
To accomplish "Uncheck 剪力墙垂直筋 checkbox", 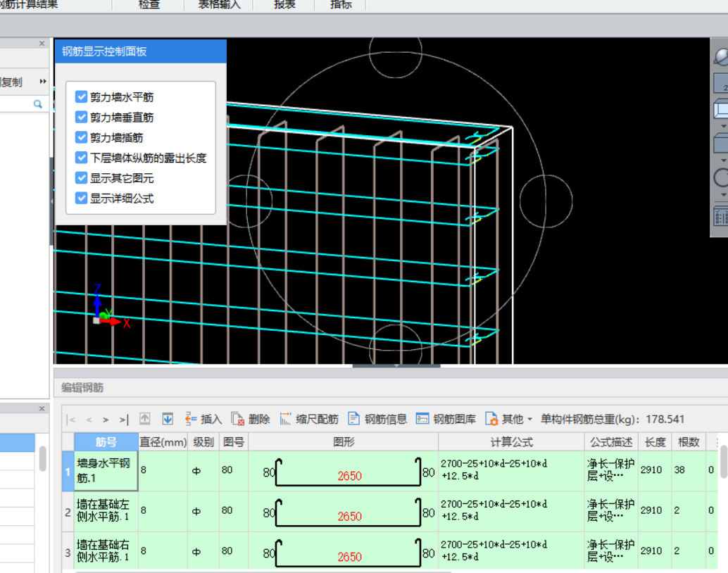I will tap(81, 117).
